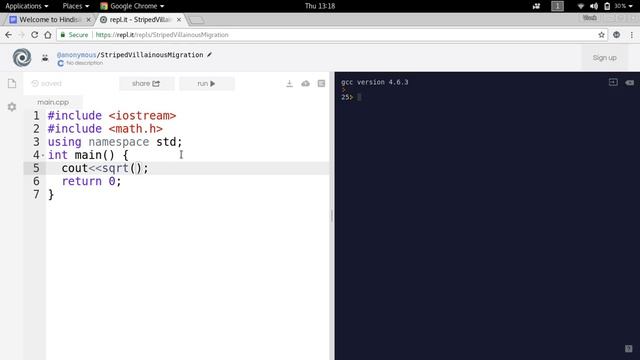Go to Chrome home page icon
640x360 pixels.
click(48, 35)
